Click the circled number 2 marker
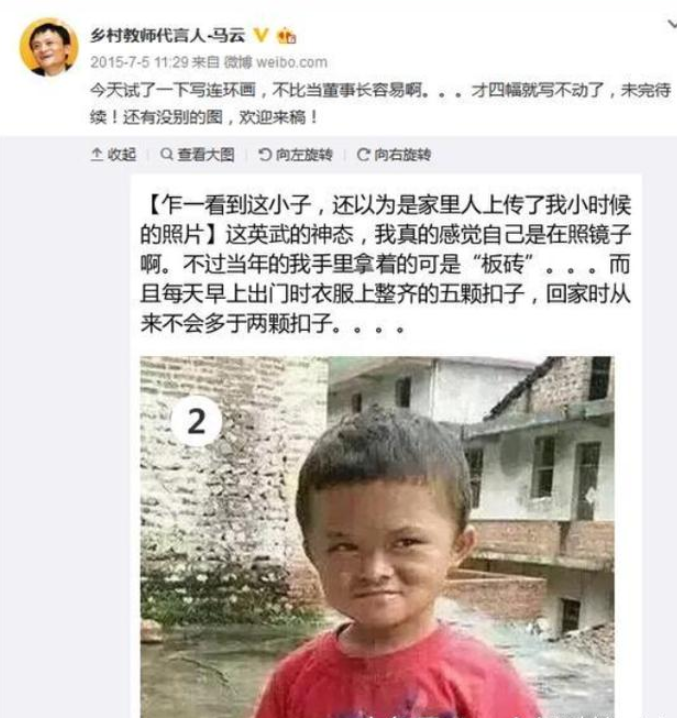 197,421
